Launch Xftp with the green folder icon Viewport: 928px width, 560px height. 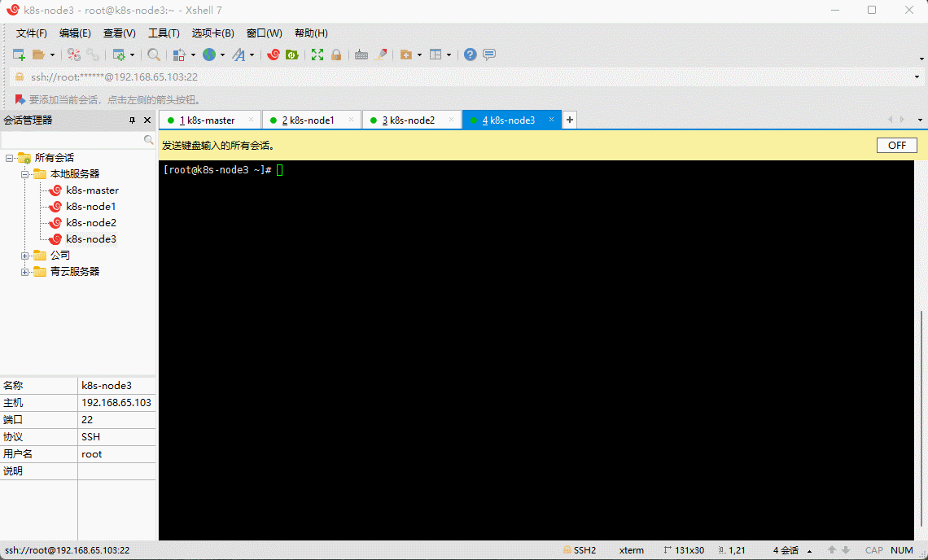coord(291,55)
